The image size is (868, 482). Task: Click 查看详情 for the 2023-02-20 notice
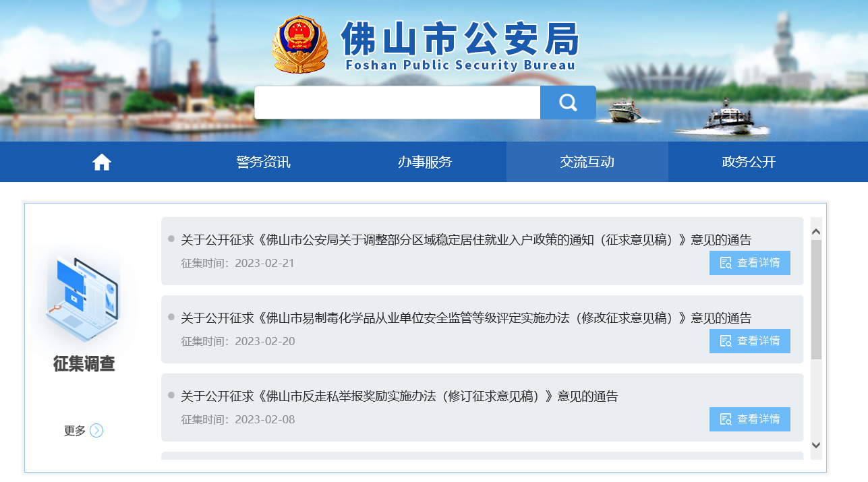click(750, 341)
